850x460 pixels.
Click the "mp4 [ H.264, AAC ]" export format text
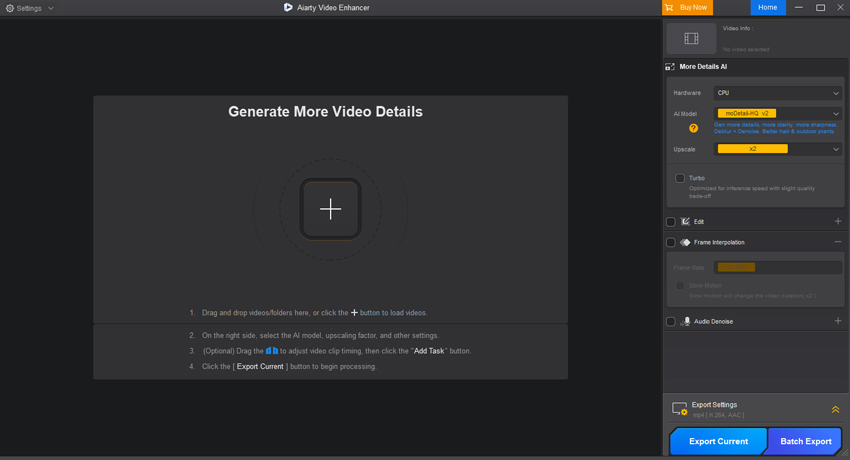[718, 415]
